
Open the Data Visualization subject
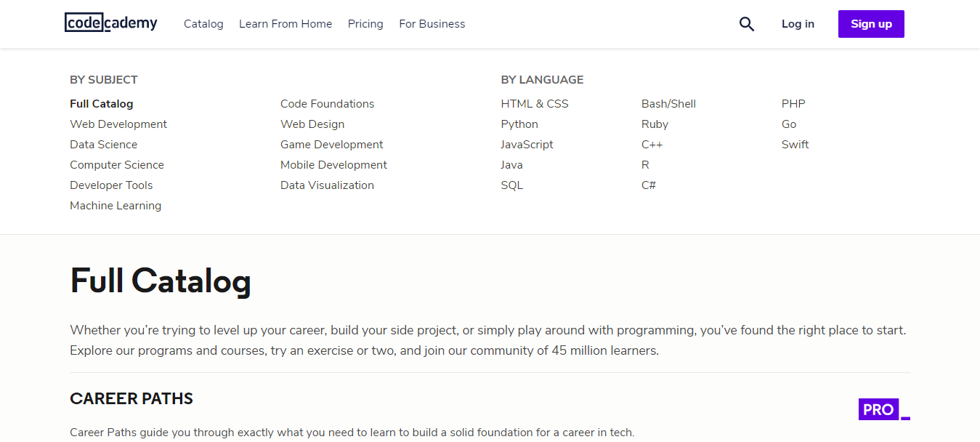point(327,185)
